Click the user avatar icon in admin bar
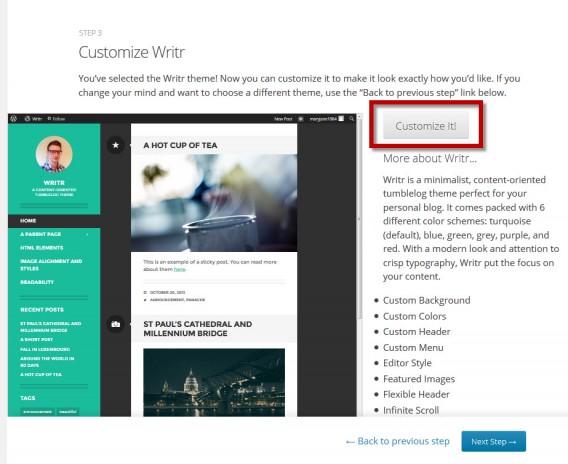Image resolution: width=568 pixels, height=464 pixels. click(341, 118)
